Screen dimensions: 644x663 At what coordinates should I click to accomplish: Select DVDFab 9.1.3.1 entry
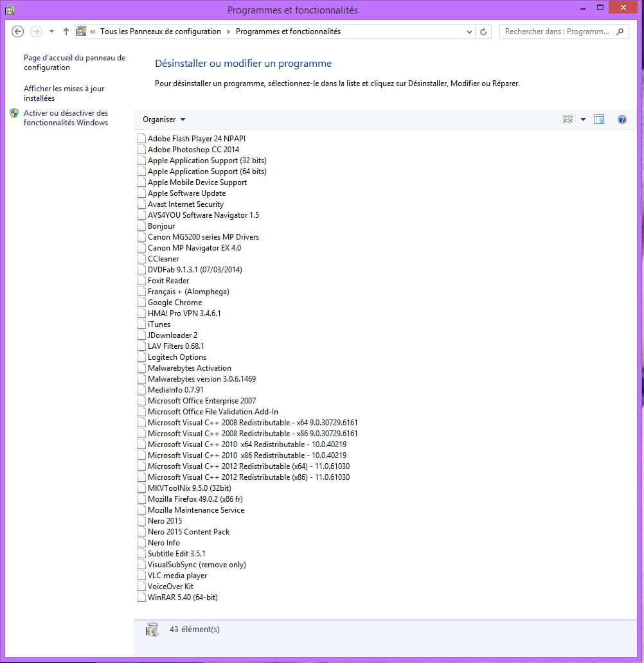(195, 270)
